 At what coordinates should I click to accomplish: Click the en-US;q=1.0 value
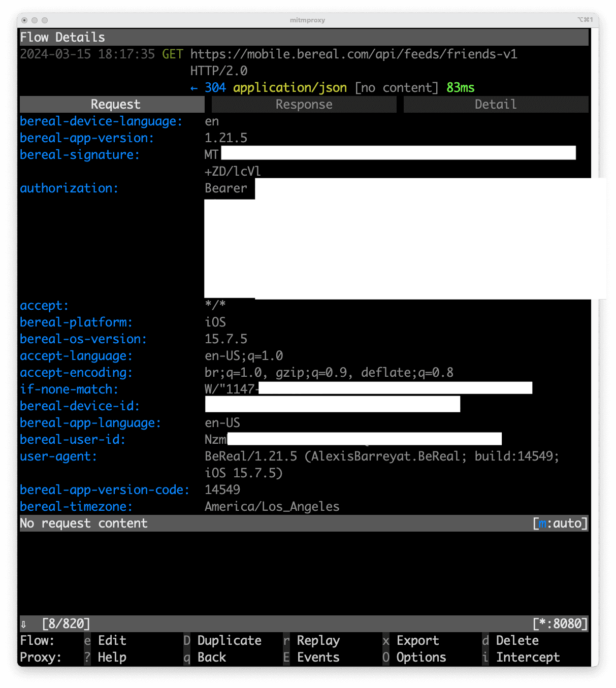(x=244, y=356)
